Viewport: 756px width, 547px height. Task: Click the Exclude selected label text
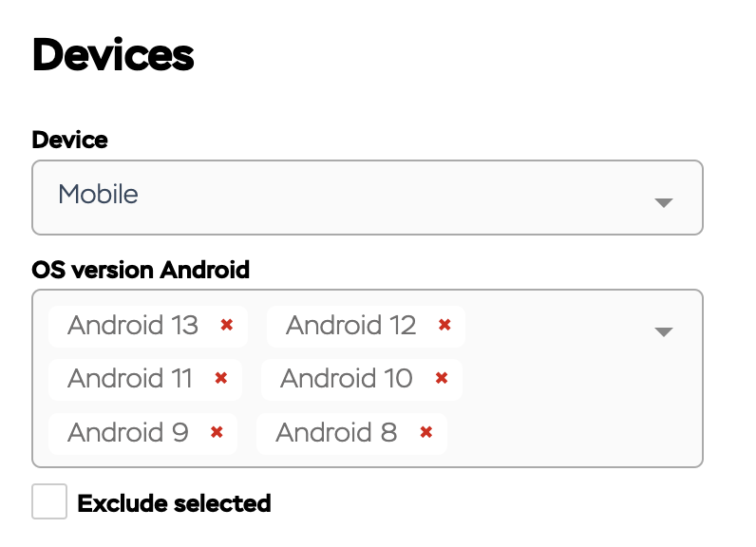(174, 503)
